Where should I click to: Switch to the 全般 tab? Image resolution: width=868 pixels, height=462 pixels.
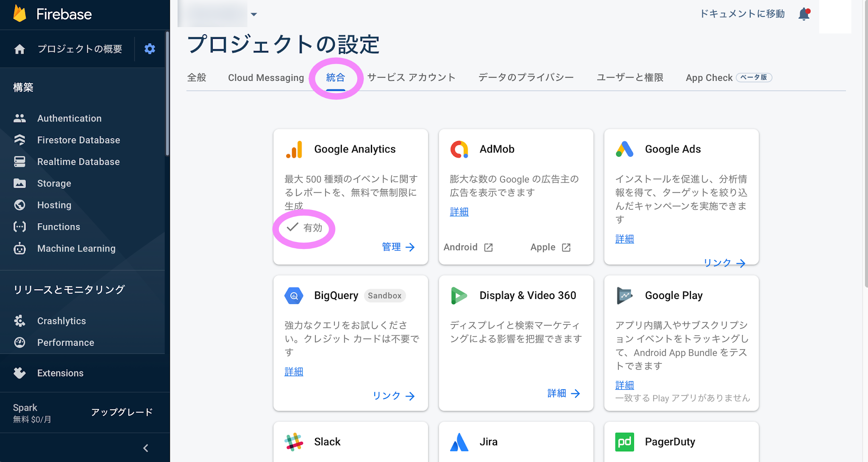pyautogui.click(x=197, y=77)
